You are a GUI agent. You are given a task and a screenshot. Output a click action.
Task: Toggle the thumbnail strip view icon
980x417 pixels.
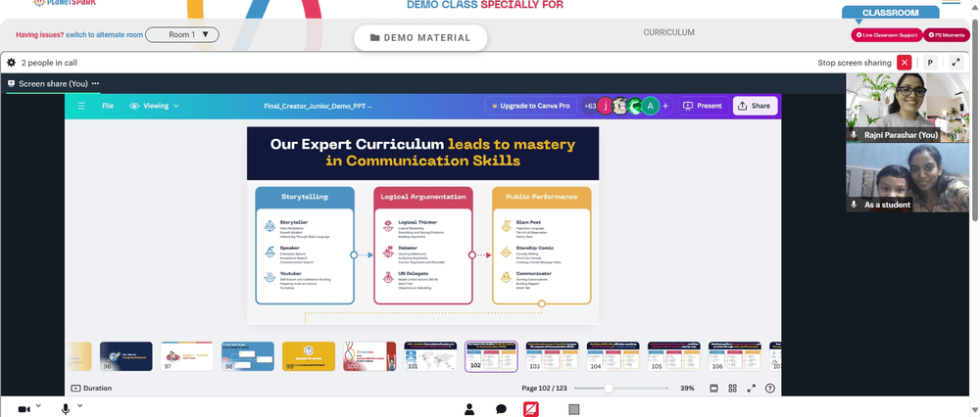713,389
